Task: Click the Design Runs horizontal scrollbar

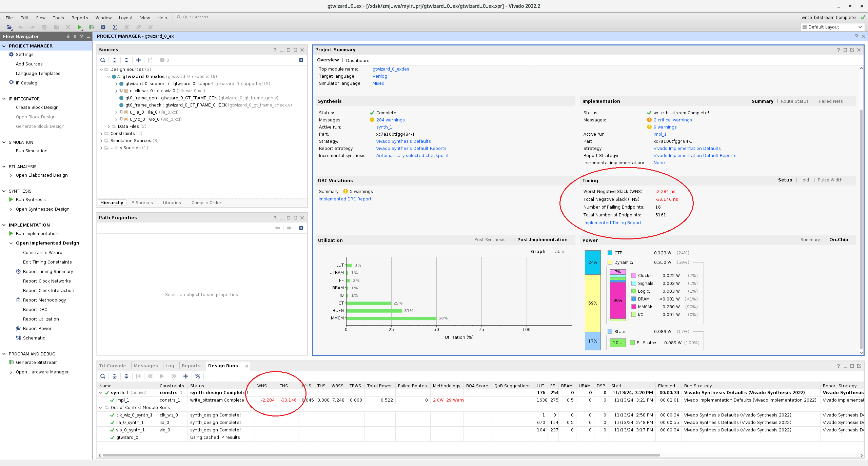Action: (381, 455)
